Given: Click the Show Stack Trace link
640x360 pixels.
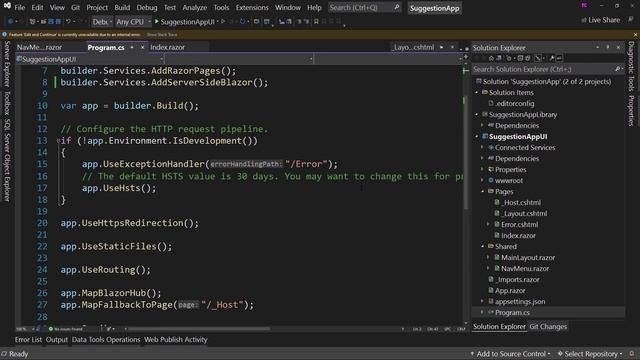Looking at the screenshot, I should (x=162, y=35).
